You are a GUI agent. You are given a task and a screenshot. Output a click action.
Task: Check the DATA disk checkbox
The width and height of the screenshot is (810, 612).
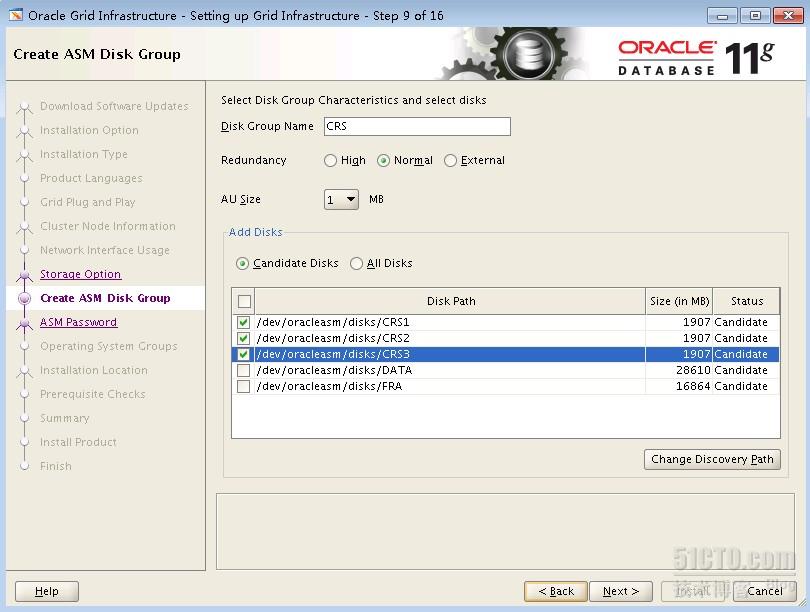click(243, 370)
